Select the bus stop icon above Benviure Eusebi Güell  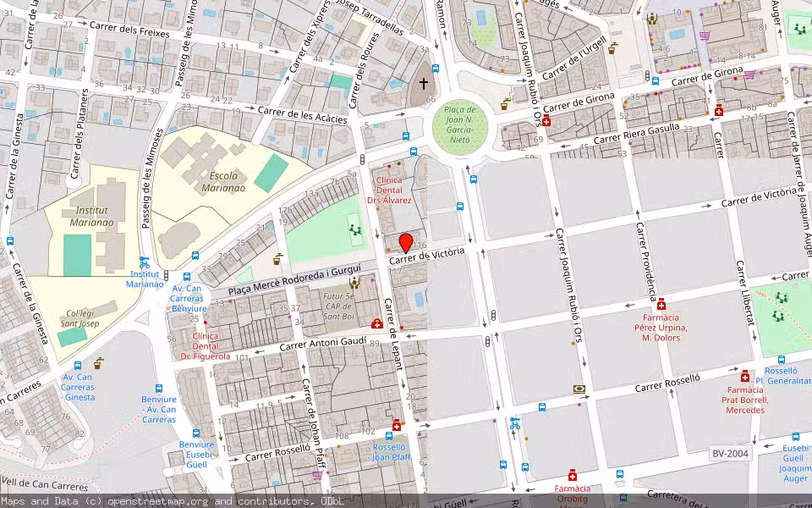tap(196, 433)
